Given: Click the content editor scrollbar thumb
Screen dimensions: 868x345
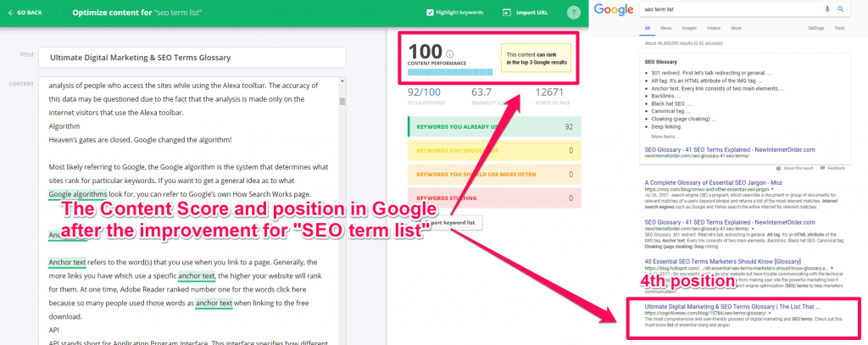Looking at the screenshot, I should [x=342, y=101].
